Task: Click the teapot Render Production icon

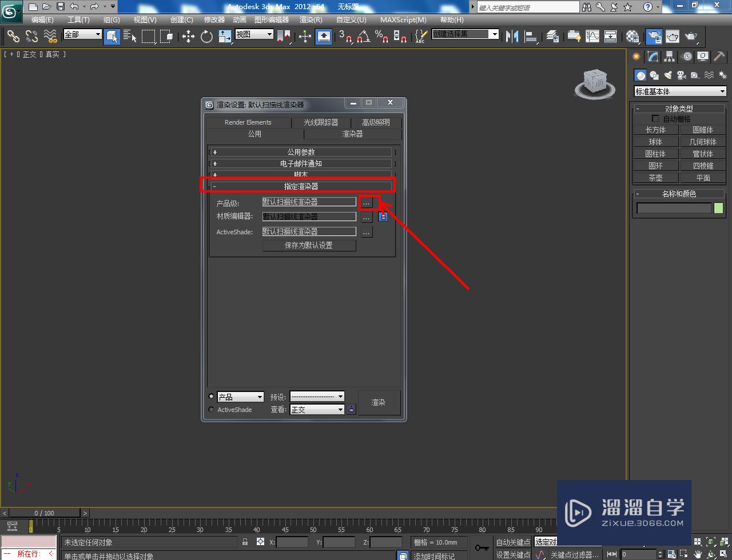Action: tap(691, 37)
